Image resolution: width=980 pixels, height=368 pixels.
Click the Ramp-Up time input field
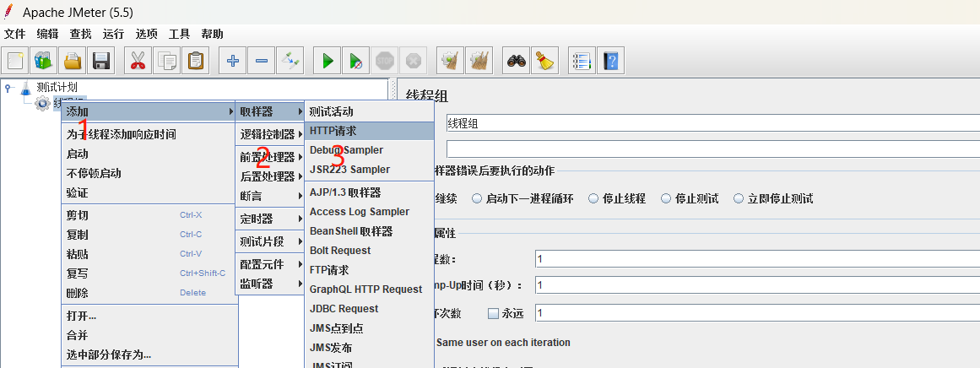[757, 285]
